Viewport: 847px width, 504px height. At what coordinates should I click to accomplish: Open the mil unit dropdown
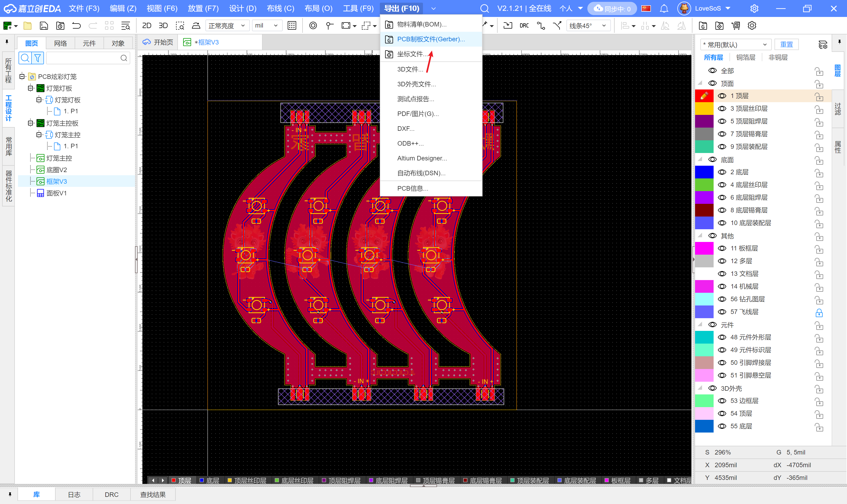point(267,25)
